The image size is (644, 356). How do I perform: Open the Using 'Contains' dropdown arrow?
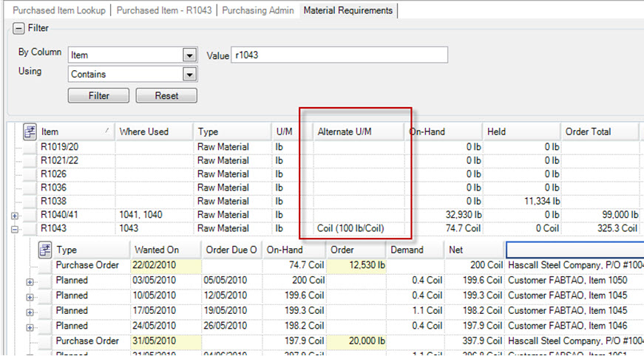189,74
